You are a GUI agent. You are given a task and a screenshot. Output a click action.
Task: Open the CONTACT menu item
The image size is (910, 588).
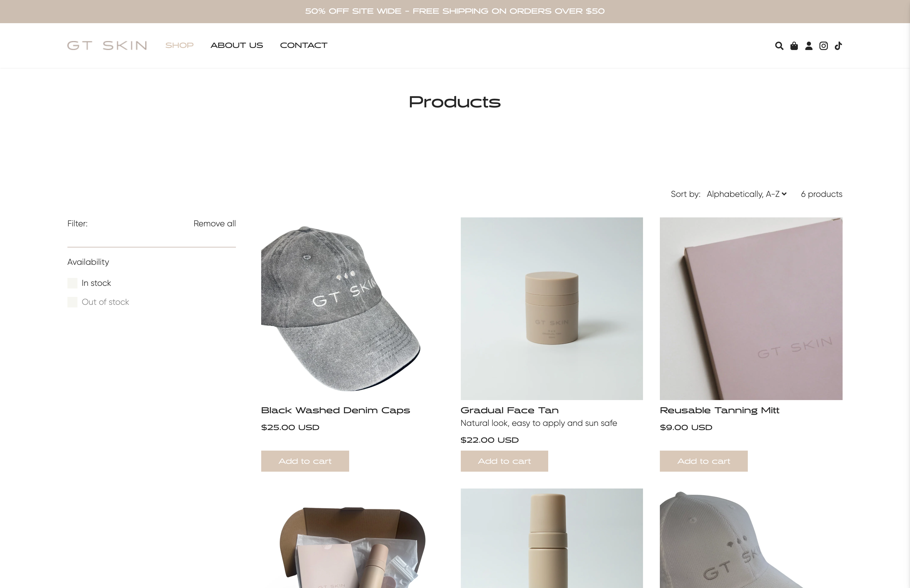coord(304,46)
